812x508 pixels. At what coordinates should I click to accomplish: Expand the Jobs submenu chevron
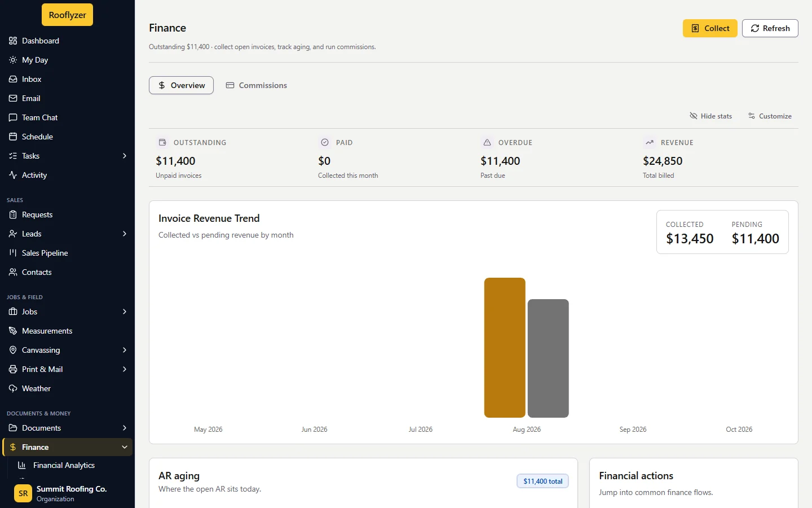coord(125,312)
